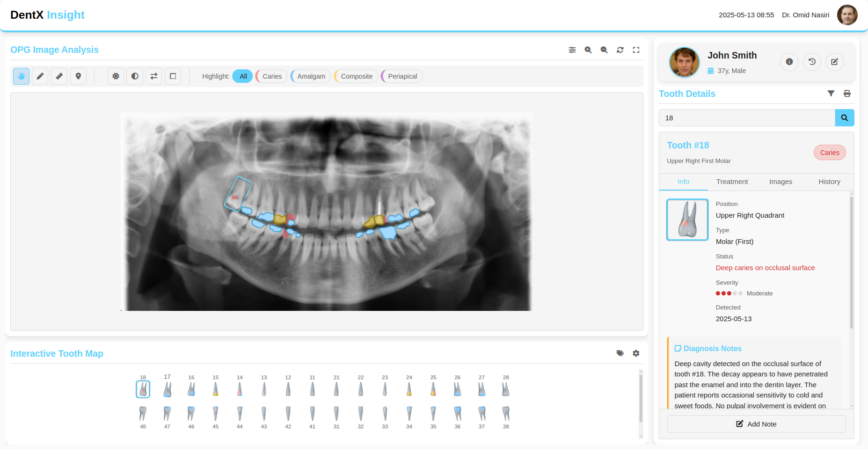Print the tooth details

[x=847, y=94]
